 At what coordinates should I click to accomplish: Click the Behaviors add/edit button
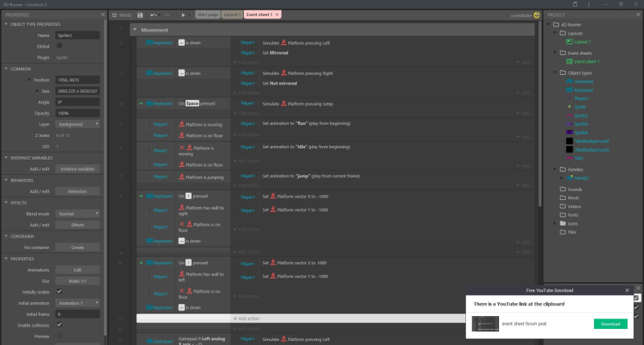pos(77,191)
